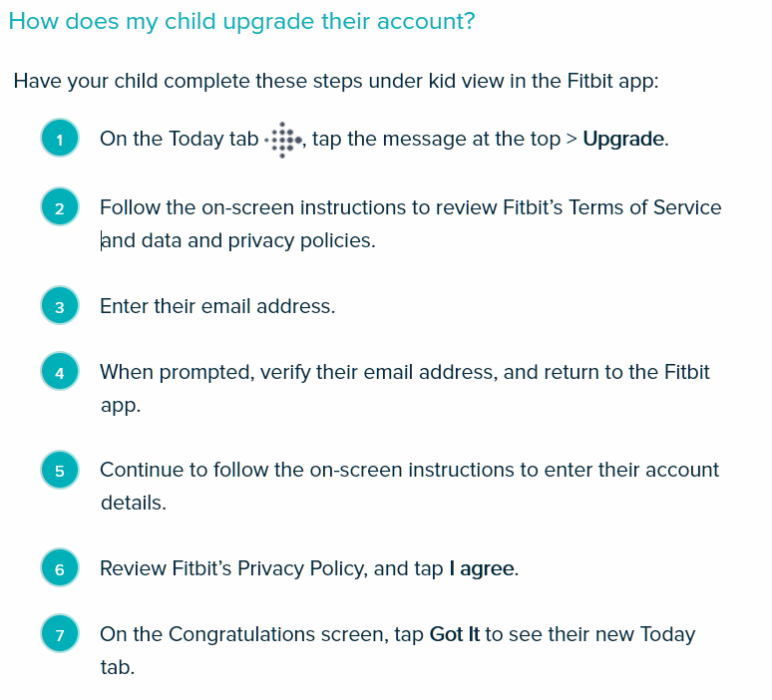Click the Fitbit Today tab dotted logo icon
Image resolution: width=772 pixels, height=700 pixels.
pos(283,140)
